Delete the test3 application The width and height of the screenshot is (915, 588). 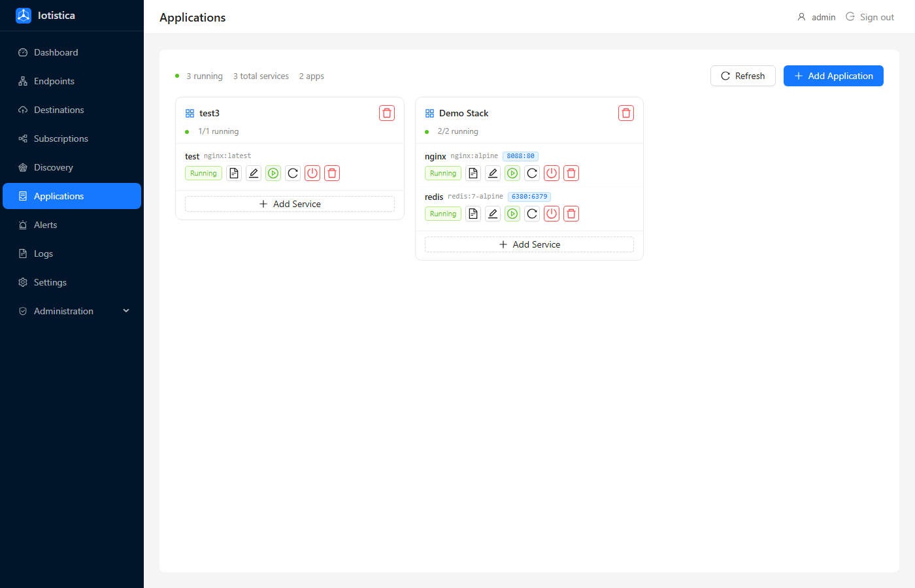pyautogui.click(x=387, y=113)
